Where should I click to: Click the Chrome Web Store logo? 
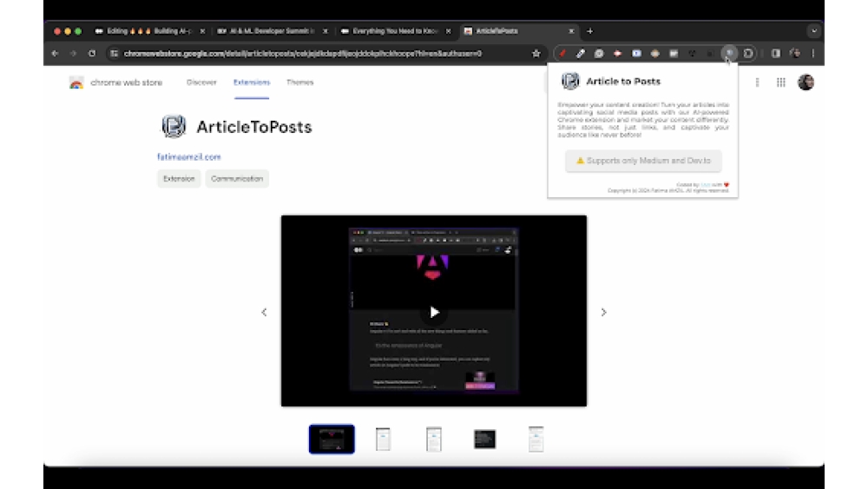coord(76,83)
